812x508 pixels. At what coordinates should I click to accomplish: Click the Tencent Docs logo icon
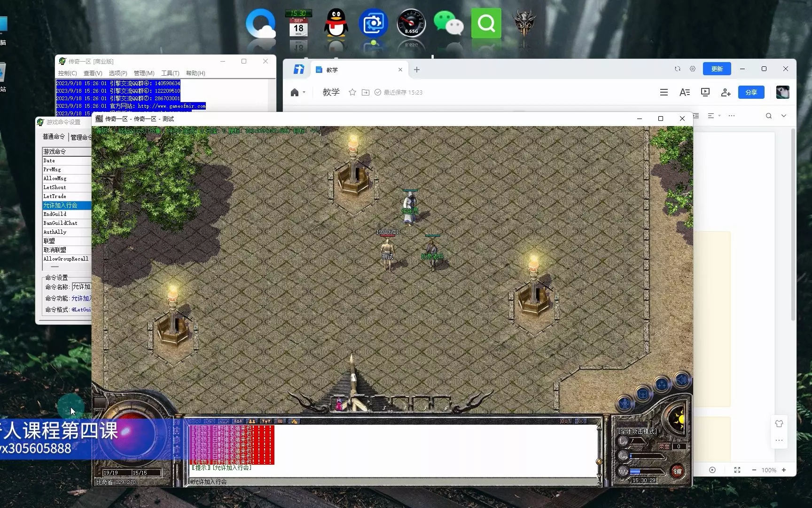(299, 70)
